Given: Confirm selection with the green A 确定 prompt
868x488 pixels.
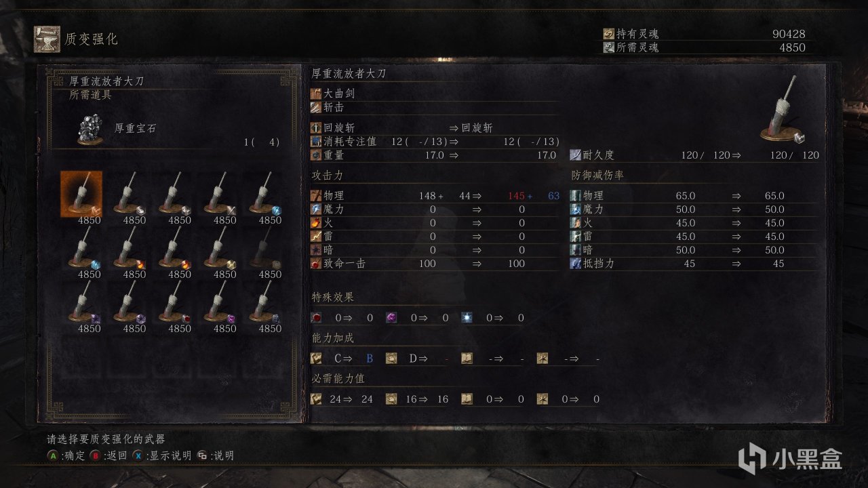Looking at the screenshot, I should 66,455.
